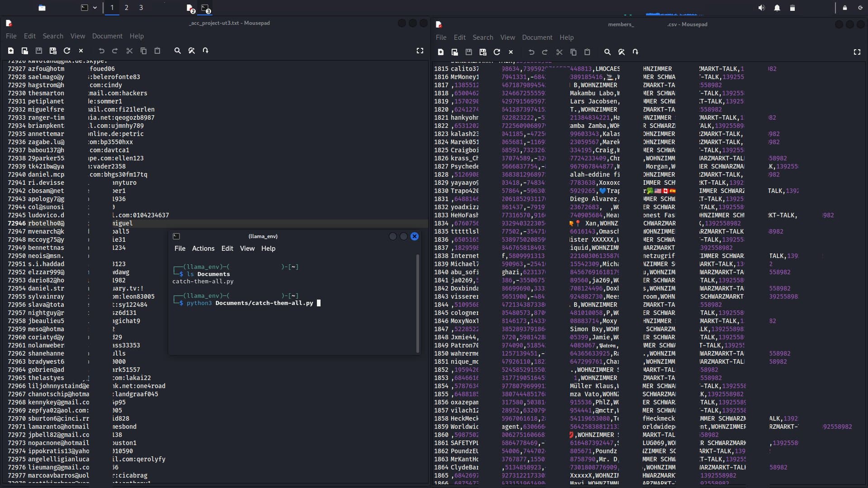868x488 pixels.
Task: Open terminal launcher dropdown arrow in top panel
Action: pos(95,8)
